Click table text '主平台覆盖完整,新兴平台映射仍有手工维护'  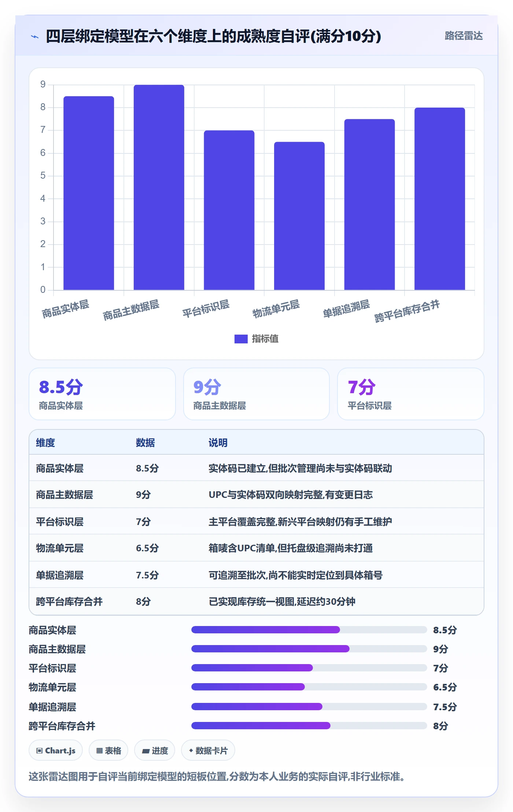(300, 521)
